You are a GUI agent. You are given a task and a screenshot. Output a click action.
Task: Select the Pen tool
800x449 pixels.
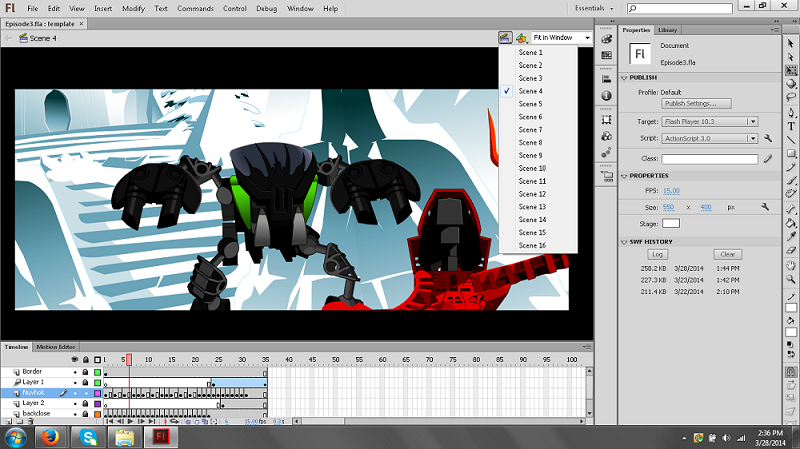791,112
